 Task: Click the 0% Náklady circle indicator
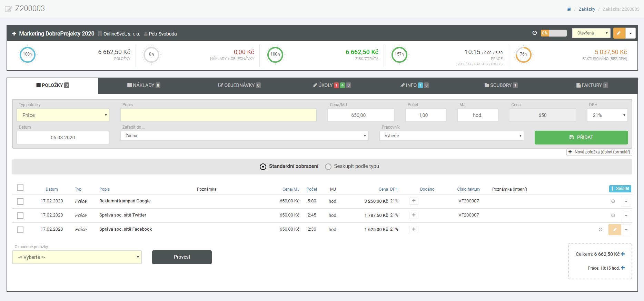(x=151, y=54)
